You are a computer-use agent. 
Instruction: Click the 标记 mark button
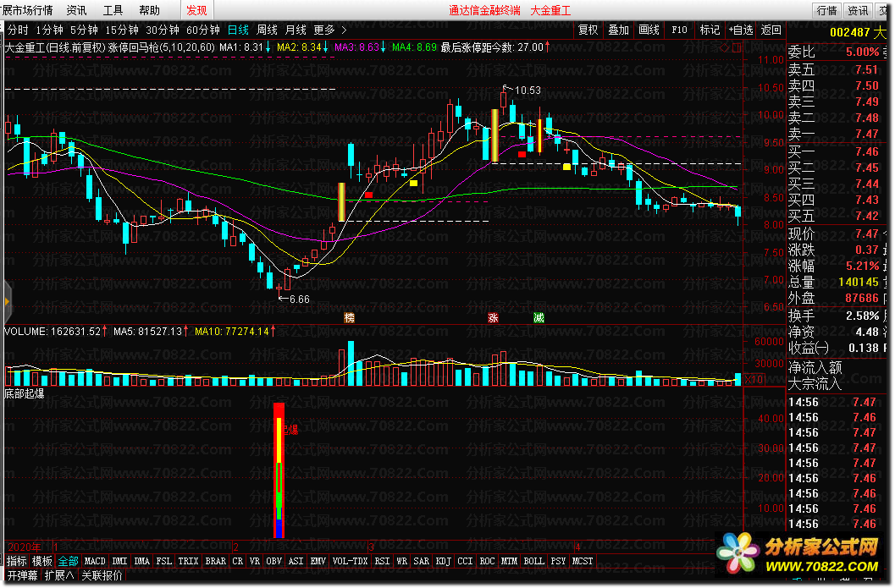pyautogui.click(x=710, y=30)
